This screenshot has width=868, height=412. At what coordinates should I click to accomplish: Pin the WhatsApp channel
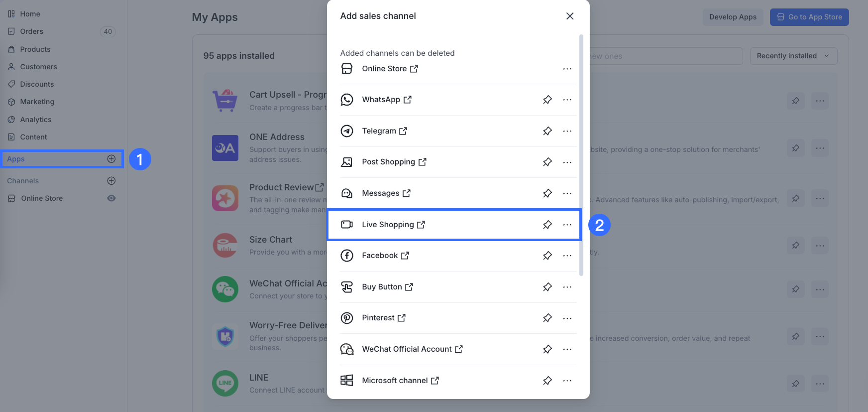coord(547,100)
